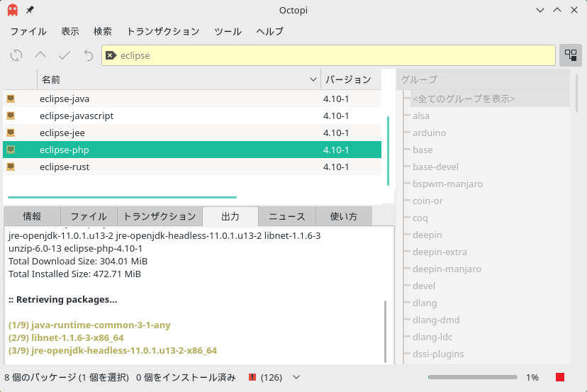
Task: Click the output panel vertical scrollbar
Action: pyautogui.click(x=385, y=331)
